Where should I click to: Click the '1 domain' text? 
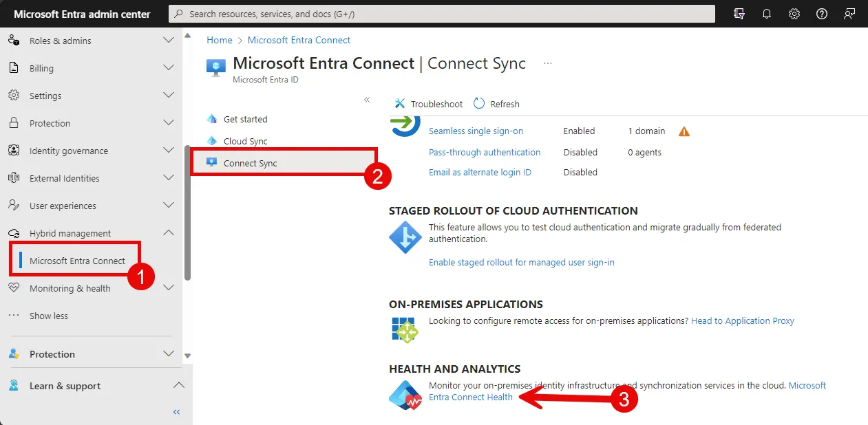[646, 131]
